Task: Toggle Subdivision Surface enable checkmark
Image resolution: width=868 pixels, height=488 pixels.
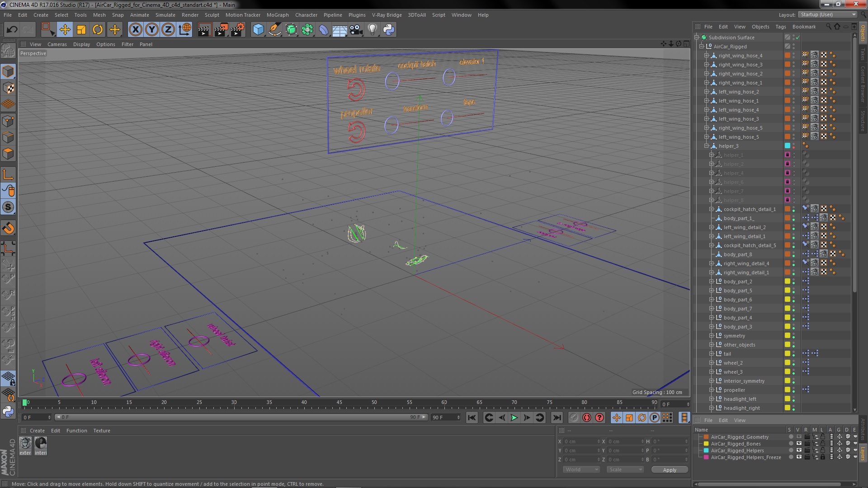Action: (798, 38)
